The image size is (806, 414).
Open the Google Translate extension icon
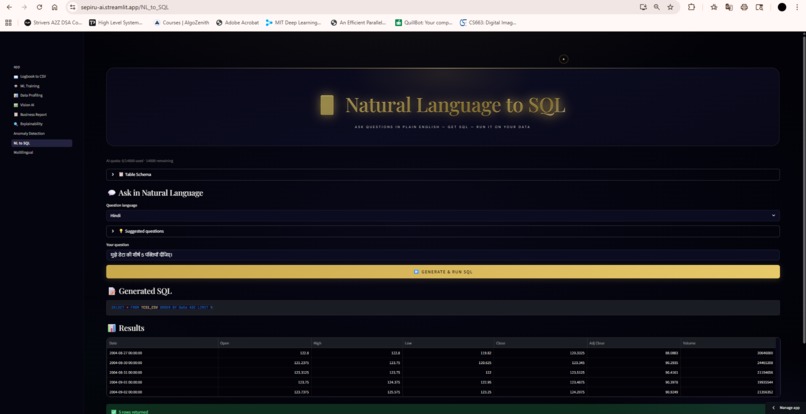(x=728, y=7)
